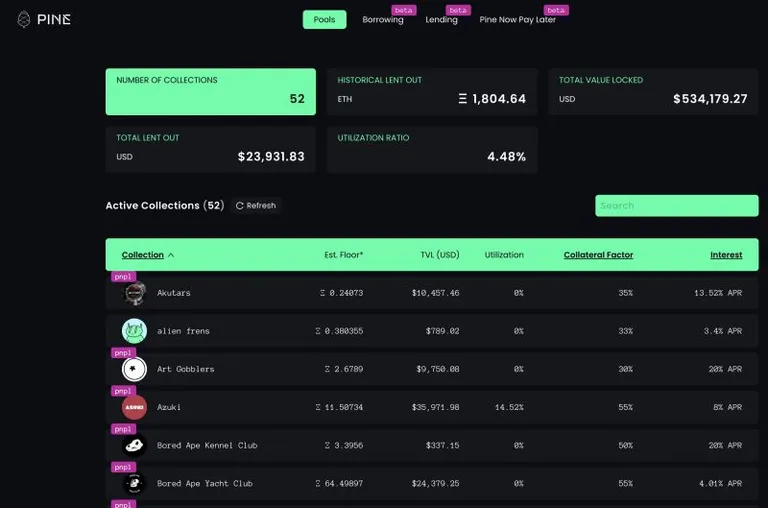Click the red Azuki collection icon
Image resolution: width=768 pixels, height=508 pixels.
134,408
